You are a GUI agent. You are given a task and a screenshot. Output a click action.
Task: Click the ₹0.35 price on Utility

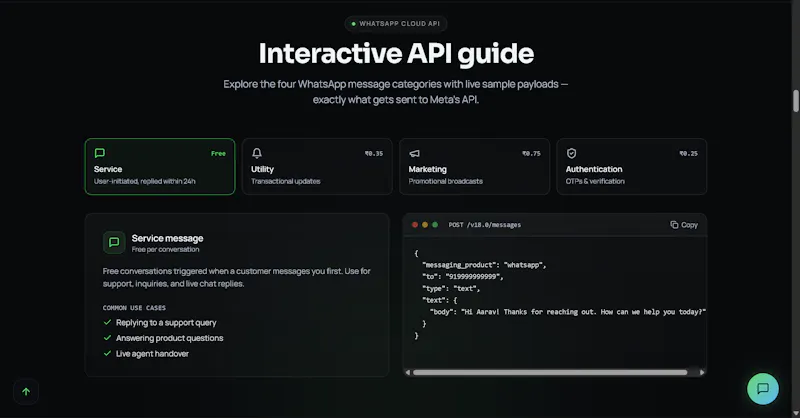coord(374,154)
